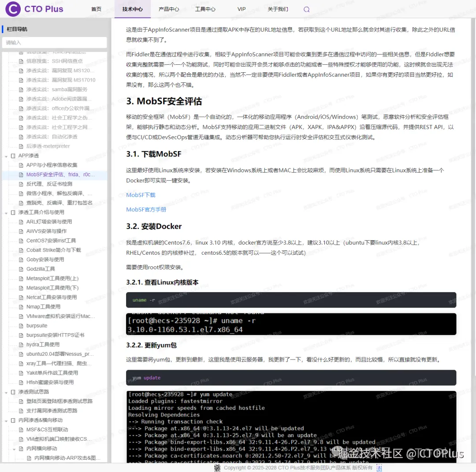Open 内网横向移动-ARP攻击 article
476x472 pixels.
coord(67,458)
